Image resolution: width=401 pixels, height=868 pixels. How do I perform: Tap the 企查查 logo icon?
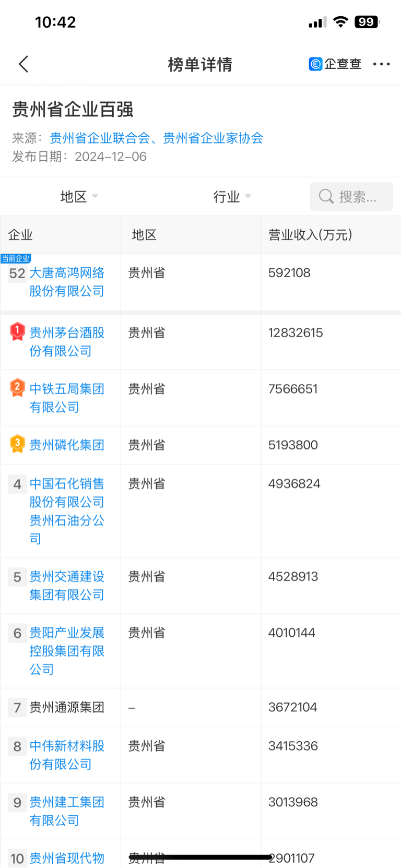[315, 64]
